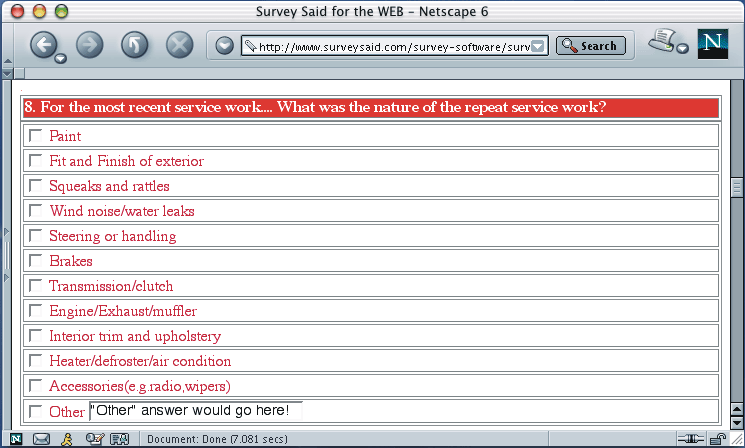Check the Transmission/clutch checkbox
Viewport: 745px width, 448px height.
[36, 286]
